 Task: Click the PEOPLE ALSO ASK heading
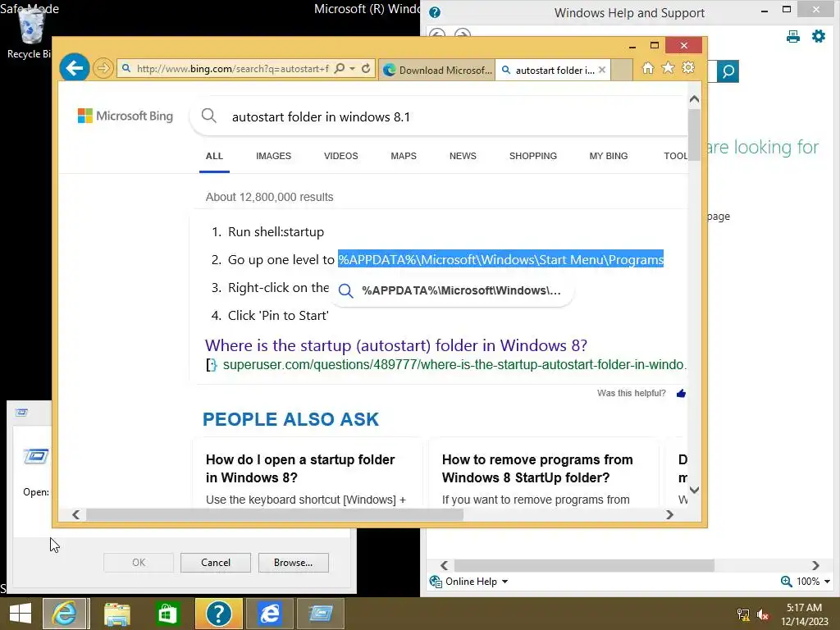[291, 419]
